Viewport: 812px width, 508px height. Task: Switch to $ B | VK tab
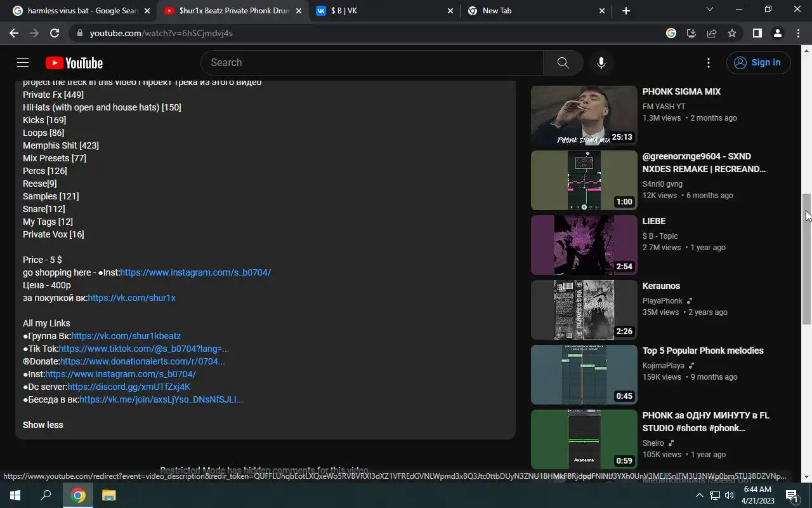(x=386, y=11)
